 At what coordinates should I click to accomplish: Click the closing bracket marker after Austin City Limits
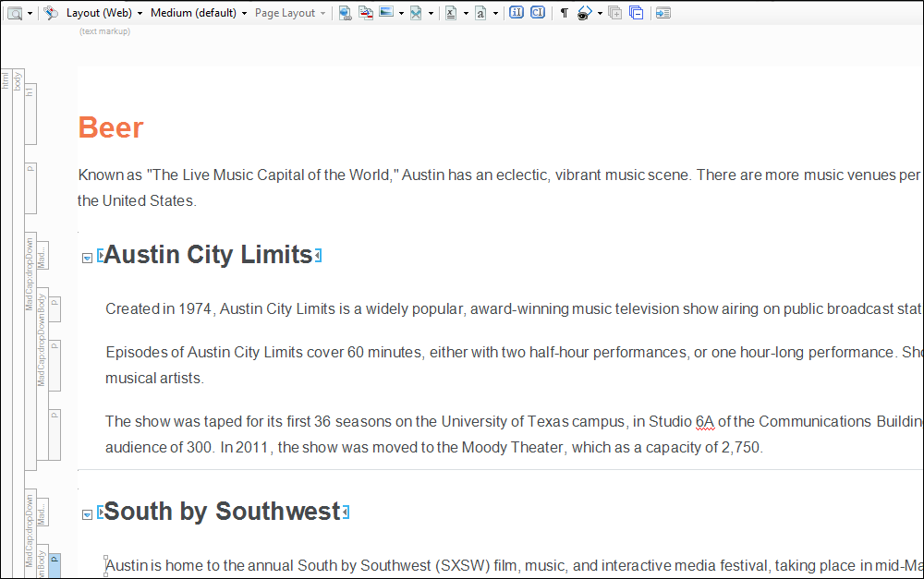318,256
